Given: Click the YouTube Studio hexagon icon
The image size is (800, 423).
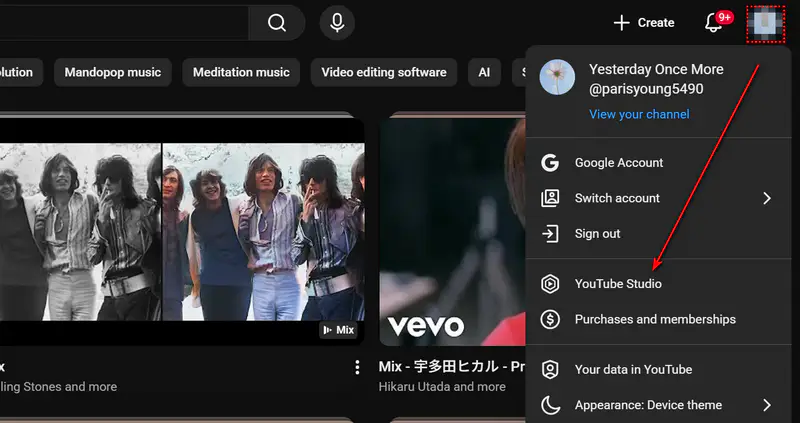Looking at the screenshot, I should click(549, 284).
